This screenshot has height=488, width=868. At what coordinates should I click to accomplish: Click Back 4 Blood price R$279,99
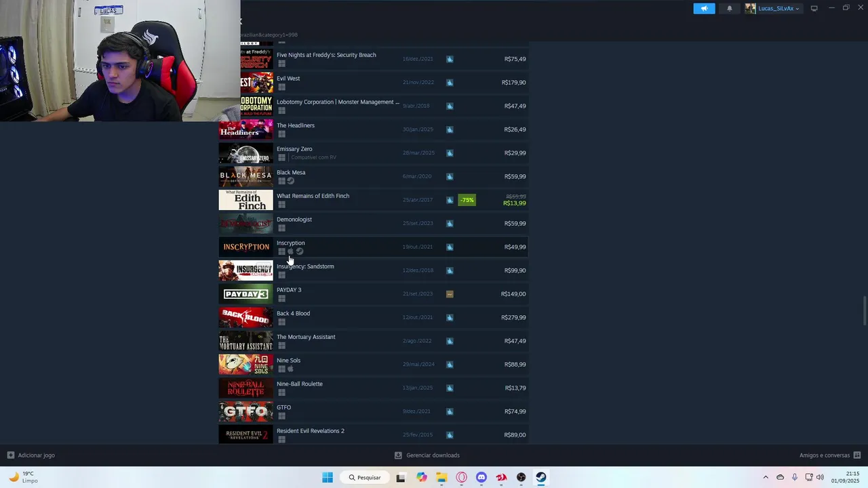(x=513, y=317)
